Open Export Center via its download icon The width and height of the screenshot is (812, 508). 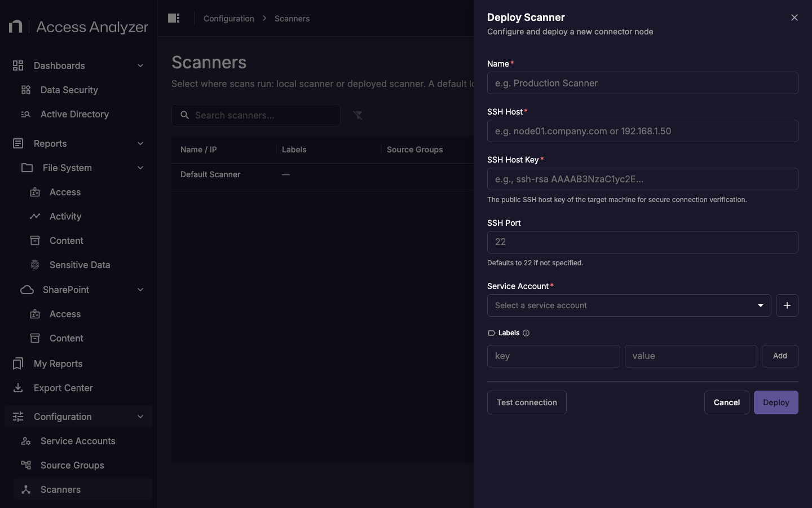point(17,388)
